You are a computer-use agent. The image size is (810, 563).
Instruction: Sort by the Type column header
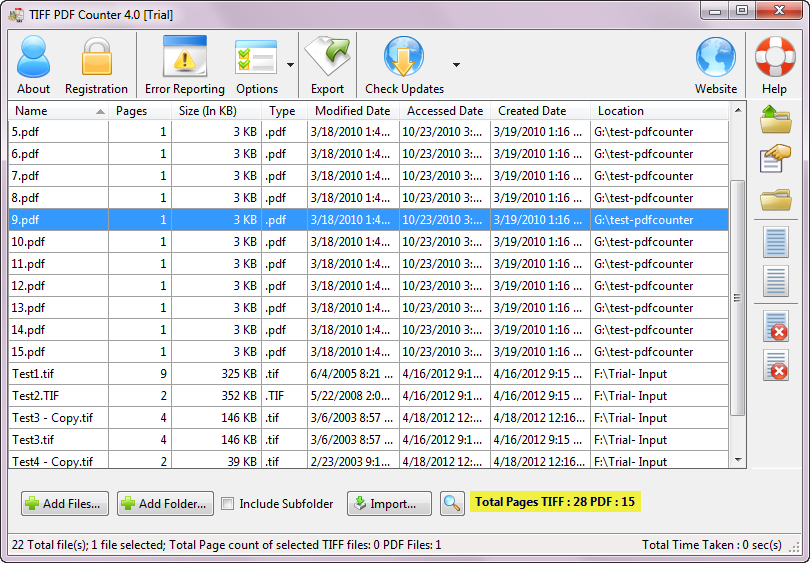coord(284,111)
